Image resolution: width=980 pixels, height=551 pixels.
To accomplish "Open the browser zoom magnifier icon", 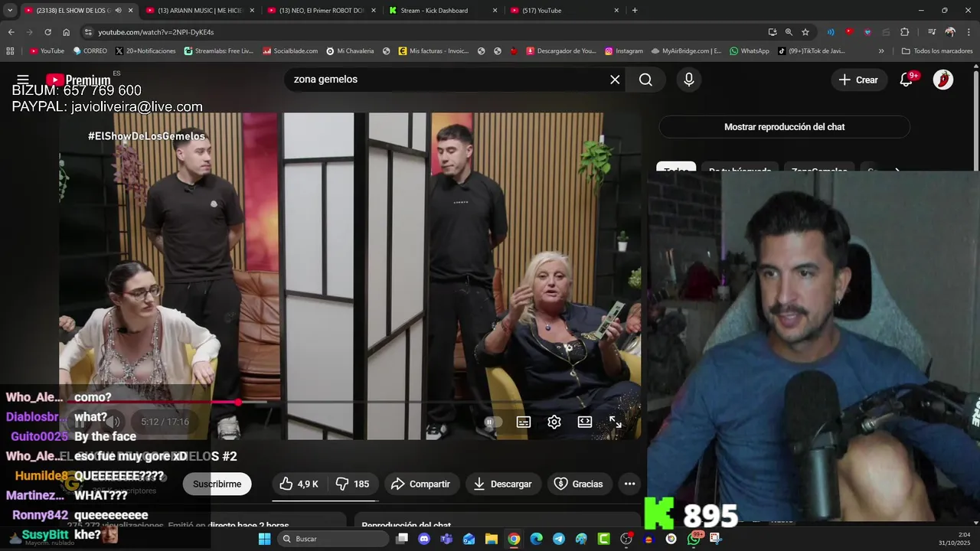I will click(x=789, y=32).
